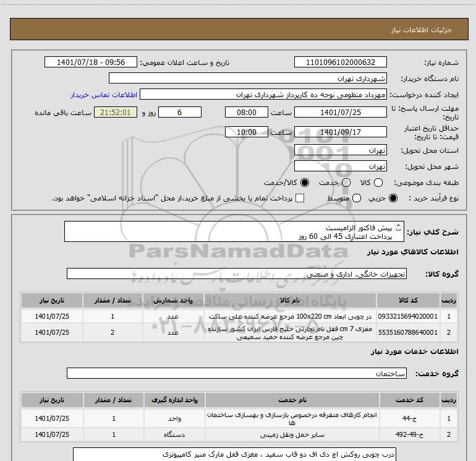Image resolution: width=476 pixels, height=461 pixels.
Task: Click the کد خدمت column header
Action: [x=409, y=400]
